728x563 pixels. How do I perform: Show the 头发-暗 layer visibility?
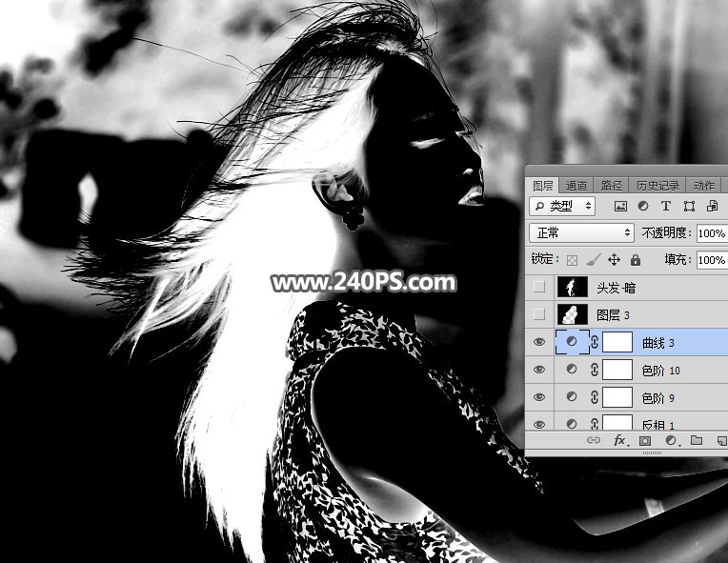[x=539, y=287]
